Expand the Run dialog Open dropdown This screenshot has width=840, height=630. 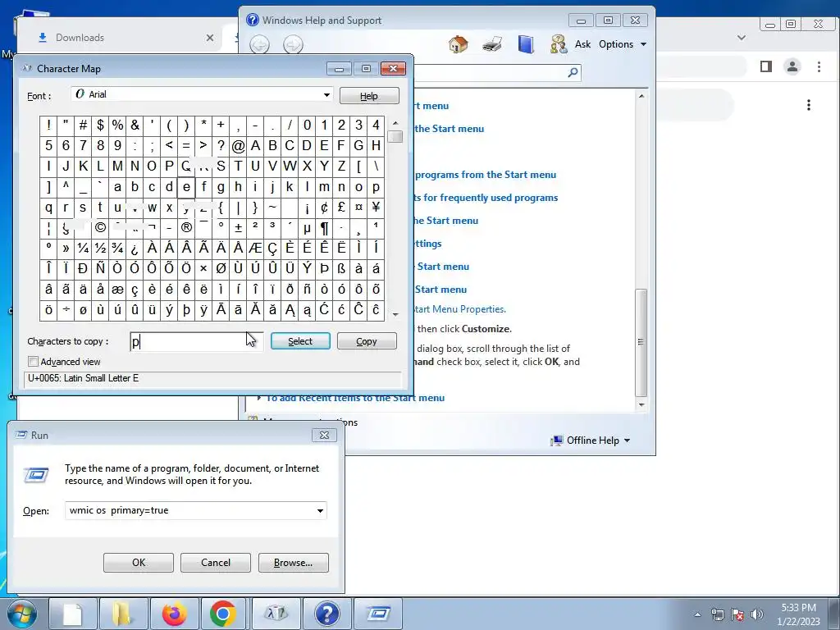coord(320,510)
